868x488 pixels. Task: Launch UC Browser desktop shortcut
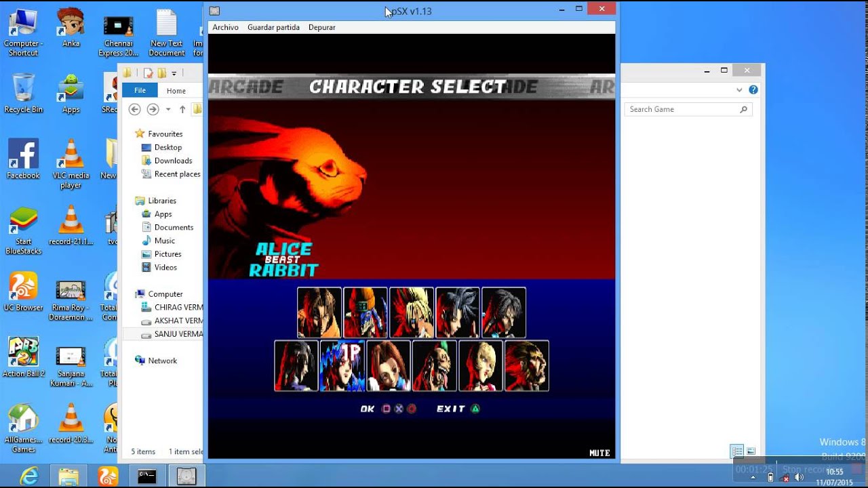(x=24, y=292)
